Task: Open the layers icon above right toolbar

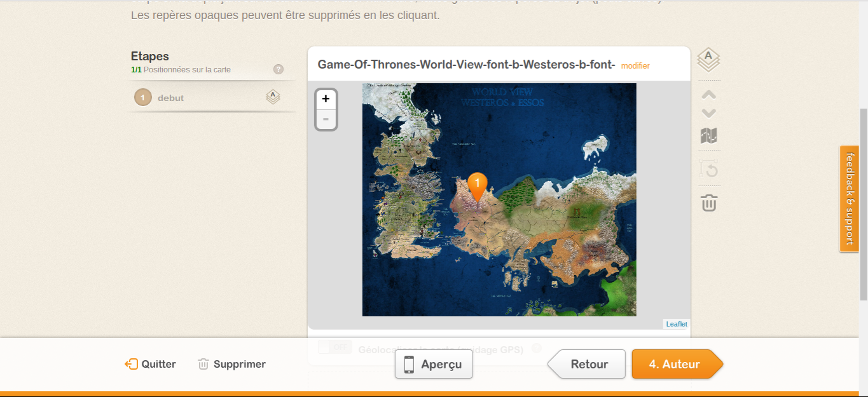Action: pyautogui.click(x=709, y=60)
